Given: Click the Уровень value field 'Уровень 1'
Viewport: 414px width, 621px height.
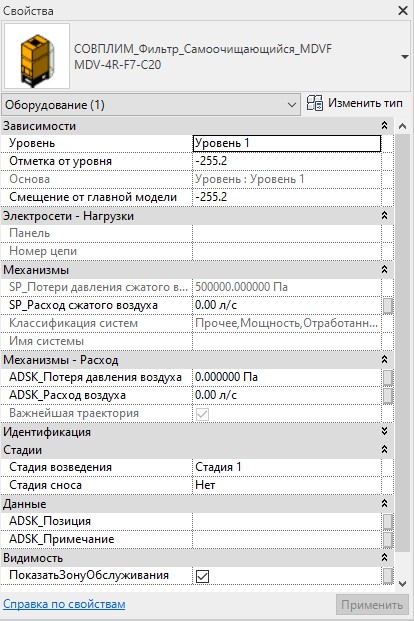Looking at the screenshot, I should 287,143.
